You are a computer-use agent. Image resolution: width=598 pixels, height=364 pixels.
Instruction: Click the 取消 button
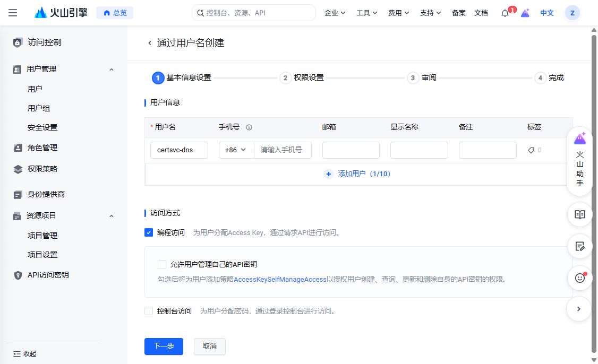[x=209, y=346]
